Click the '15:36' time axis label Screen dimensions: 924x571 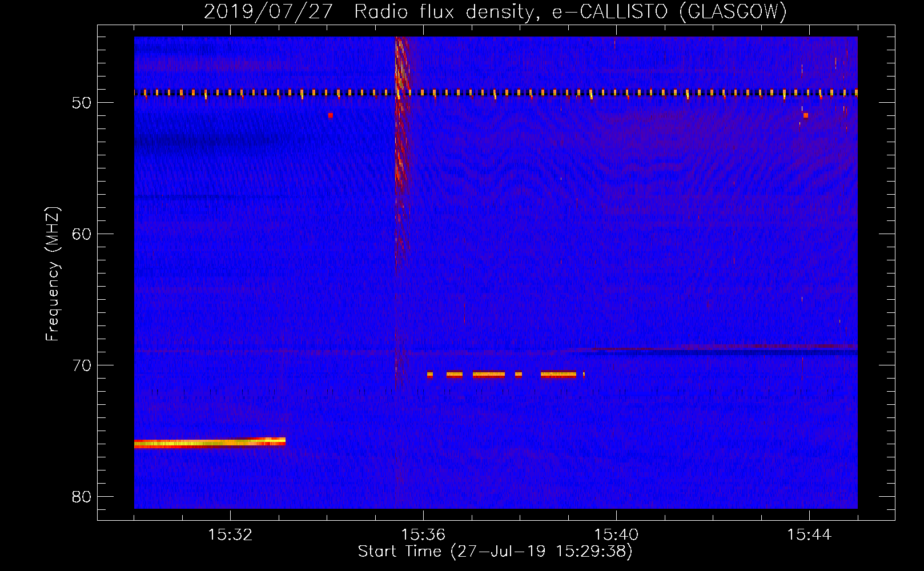click(x=423, y=535)
